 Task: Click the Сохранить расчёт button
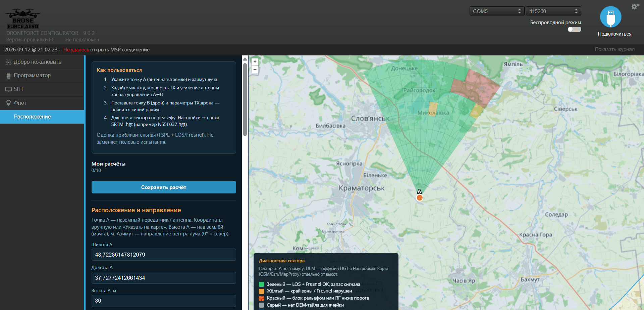tap(164, 187)
